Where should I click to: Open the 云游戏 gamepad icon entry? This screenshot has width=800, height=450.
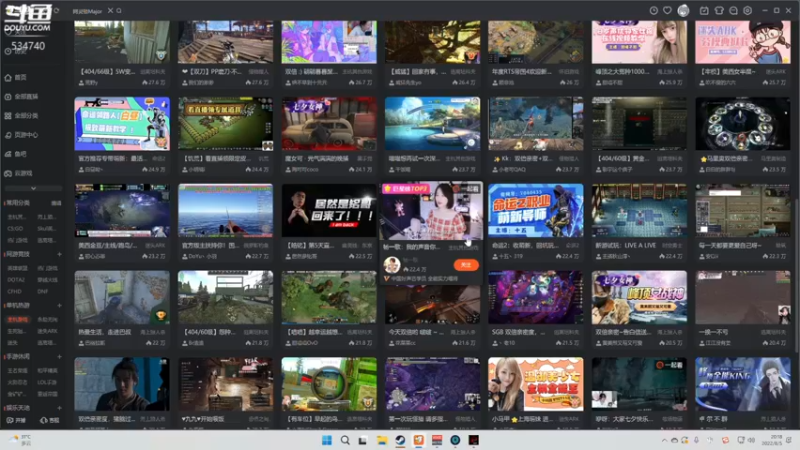[x=8, y=173]
